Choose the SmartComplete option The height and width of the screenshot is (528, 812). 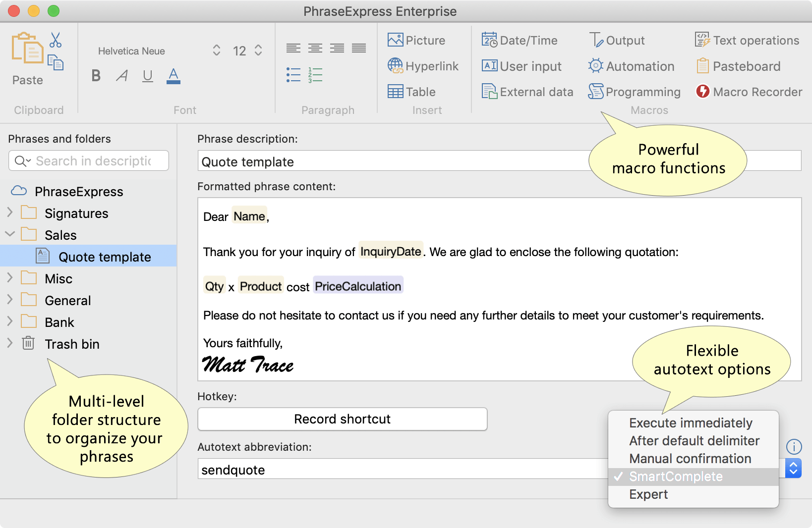693,476
